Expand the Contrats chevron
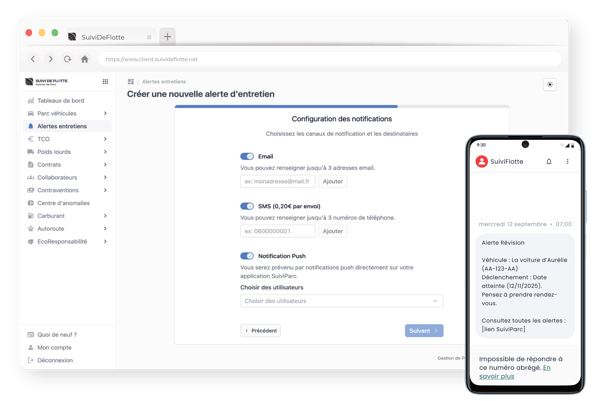The image size is (600, 401). tap(105, 165)
